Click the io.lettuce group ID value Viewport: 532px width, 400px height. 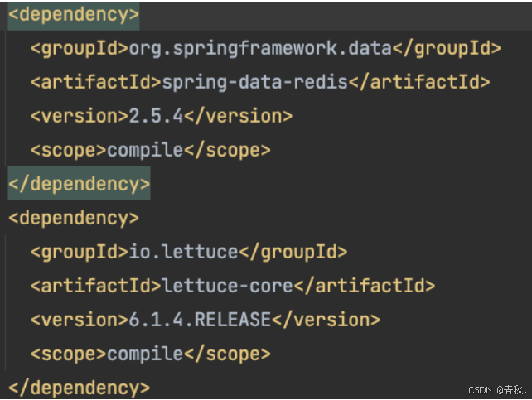[182, 252]
